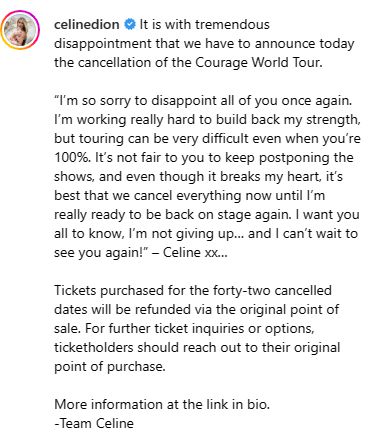The height and width of the screenshot is (443, 386).
Task: Click the line starting "It is with tremendous"
Action: 204,25
